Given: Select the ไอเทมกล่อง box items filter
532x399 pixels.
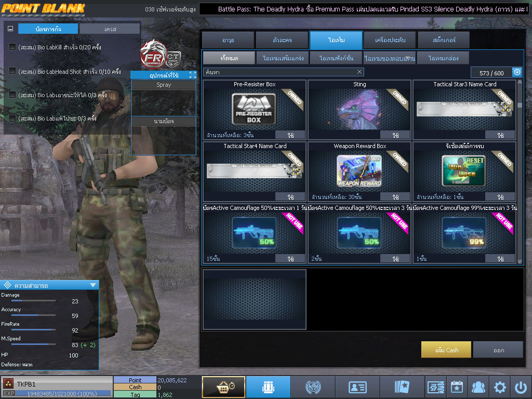Looking at the screenshot, I should point(443,58).
